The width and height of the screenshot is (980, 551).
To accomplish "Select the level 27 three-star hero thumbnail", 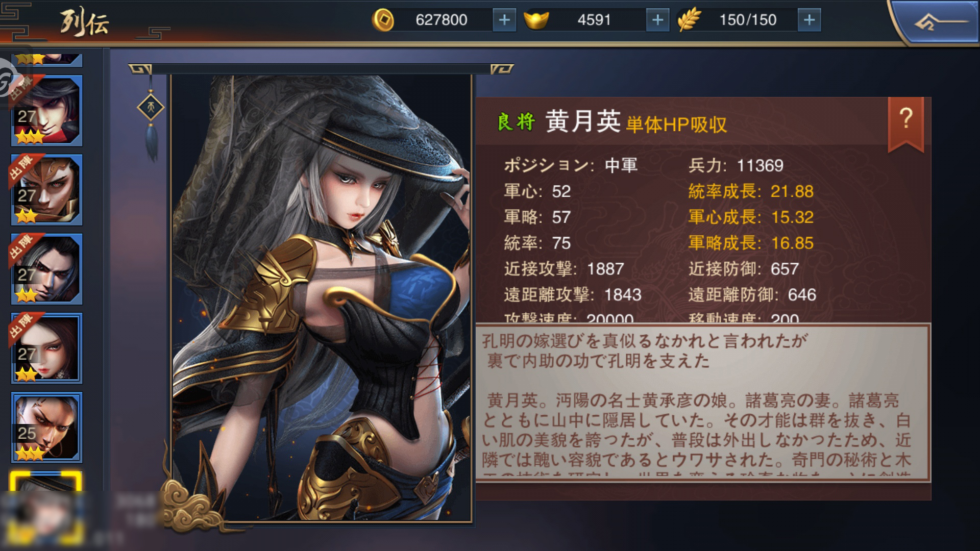I will click(46, 110).
